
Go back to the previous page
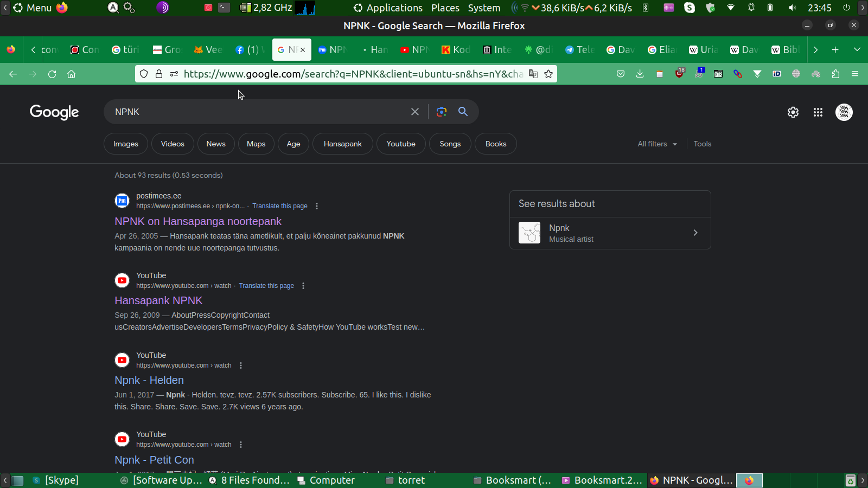pyautogui.click(x=13, y=74)
